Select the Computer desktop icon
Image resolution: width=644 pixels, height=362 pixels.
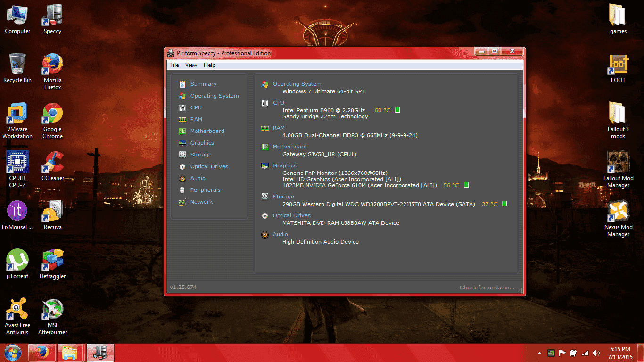17,19
